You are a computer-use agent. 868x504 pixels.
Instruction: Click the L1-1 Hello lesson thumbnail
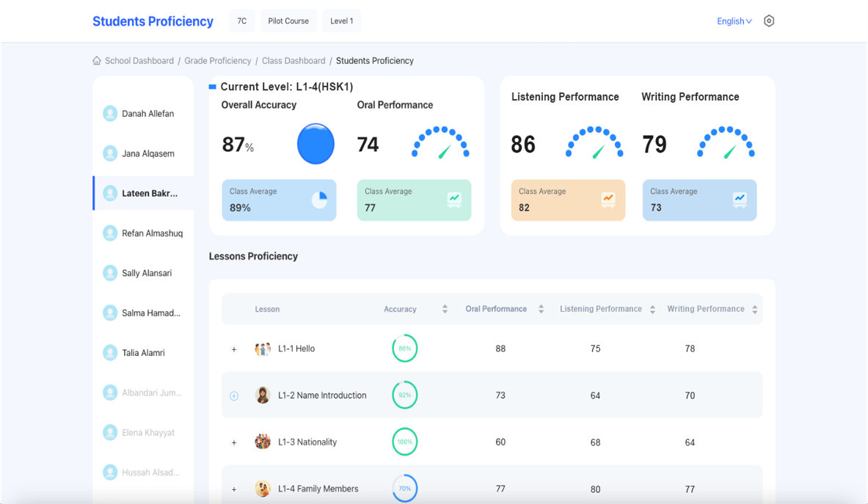click(x=263, y=348)
